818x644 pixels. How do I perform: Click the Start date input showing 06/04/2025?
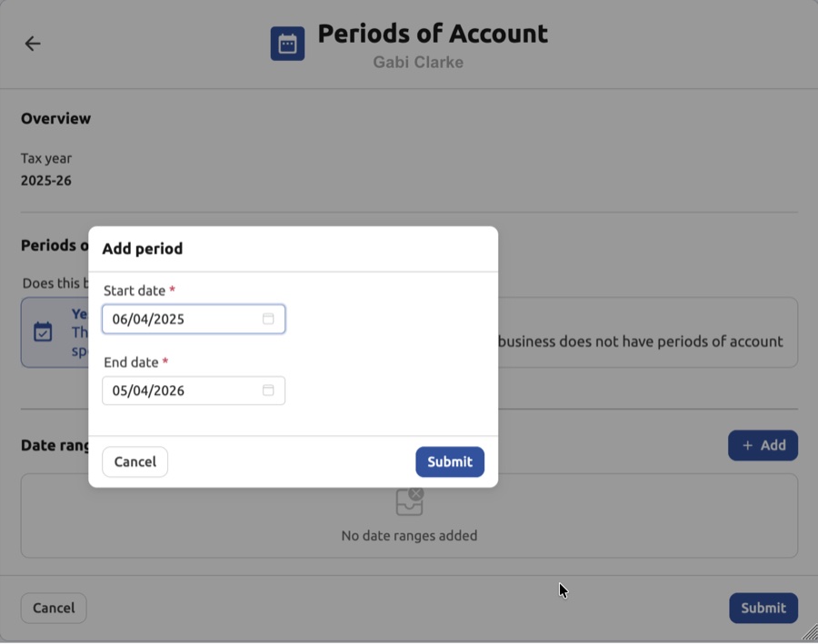click(x=182, y=319)
